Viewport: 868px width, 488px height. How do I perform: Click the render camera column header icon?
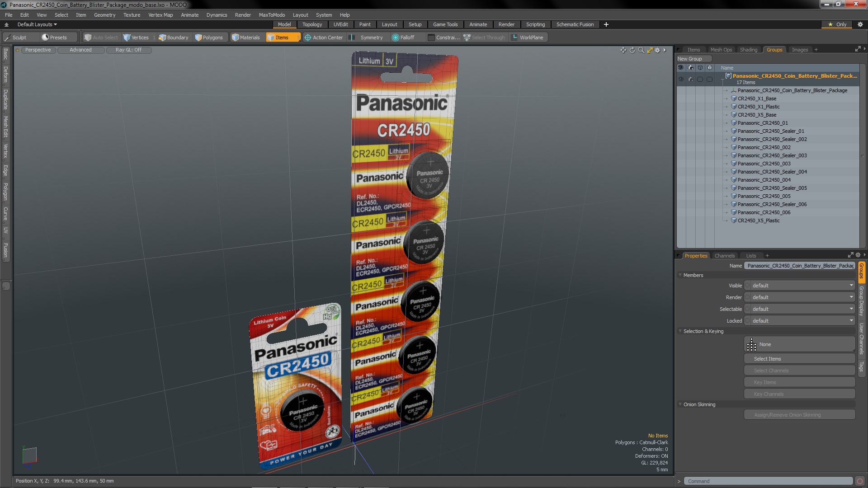pyautogui.click(x=690, y=68)
